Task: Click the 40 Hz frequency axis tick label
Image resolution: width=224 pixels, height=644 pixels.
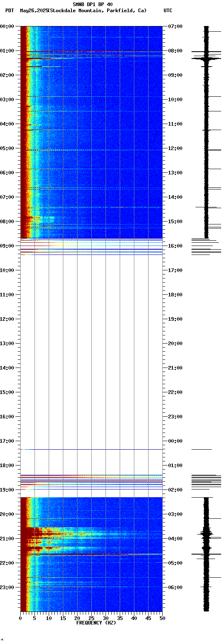Action: pos(134,618)
